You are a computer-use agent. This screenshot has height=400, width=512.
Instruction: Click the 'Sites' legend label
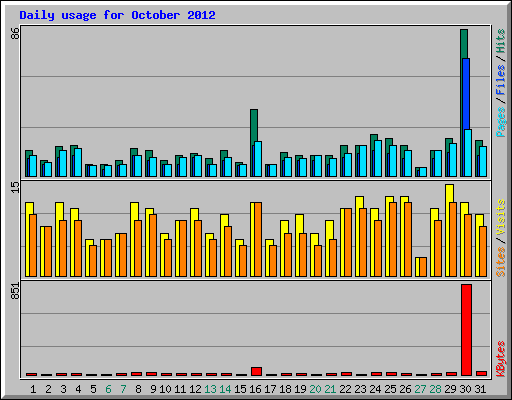tap(500, 262)
